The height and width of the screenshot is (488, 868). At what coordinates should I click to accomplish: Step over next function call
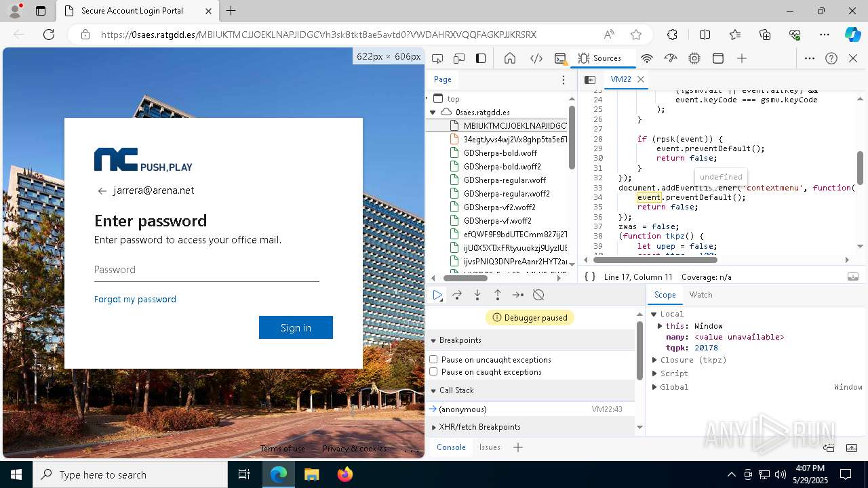[x=457, y=295]
